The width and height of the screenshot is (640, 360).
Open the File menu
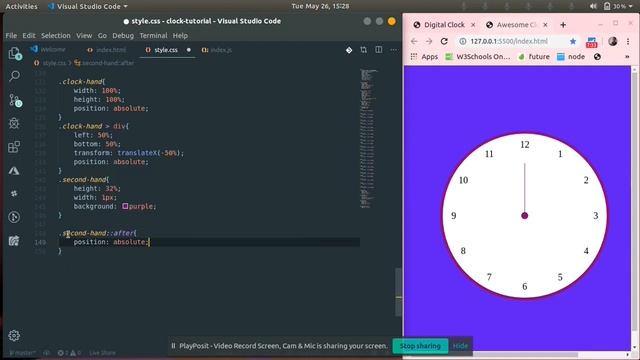pos(11,36)
